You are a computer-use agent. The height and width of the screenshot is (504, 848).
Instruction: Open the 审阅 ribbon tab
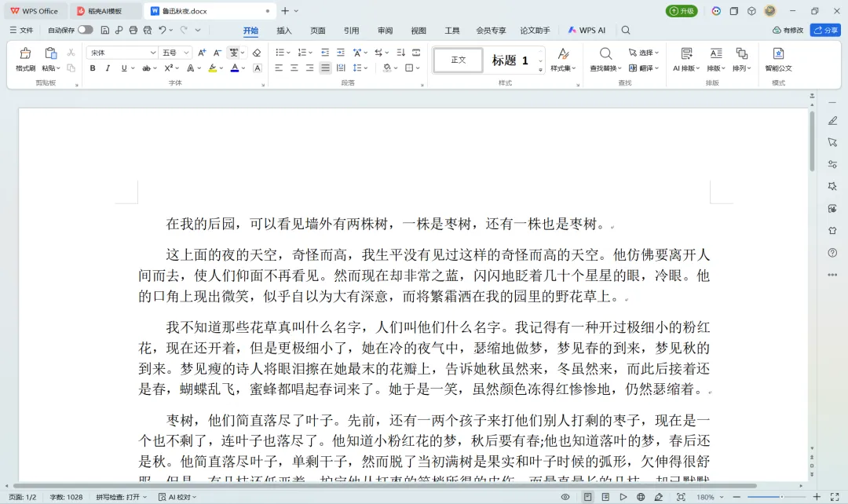point(385,31)
